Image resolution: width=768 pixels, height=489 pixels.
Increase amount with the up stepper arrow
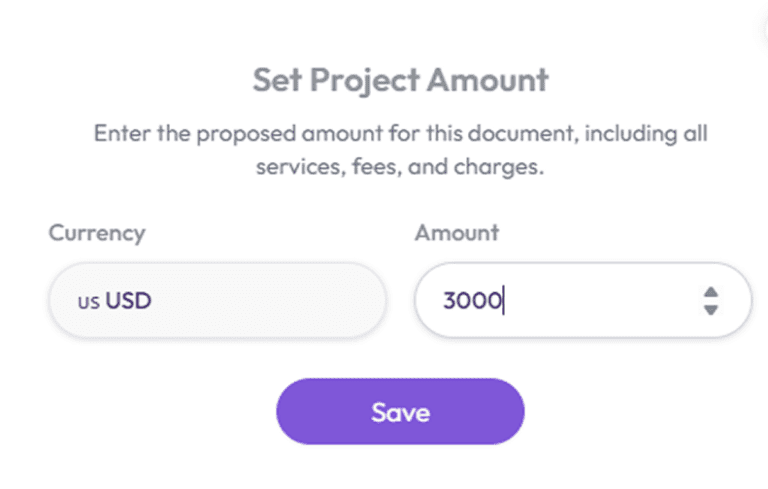pyautogui.click(x=711, y=293)
